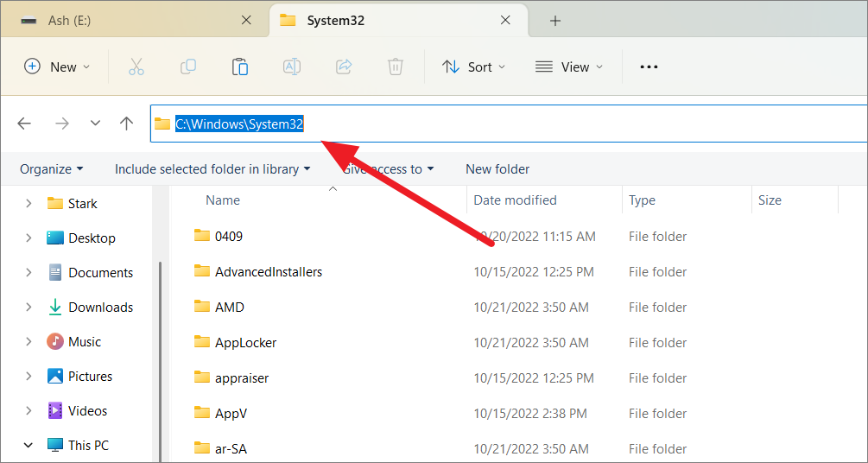The image size is (868, 463).
Task: Select Stark in the navigation pane
Action: [83, 204]
